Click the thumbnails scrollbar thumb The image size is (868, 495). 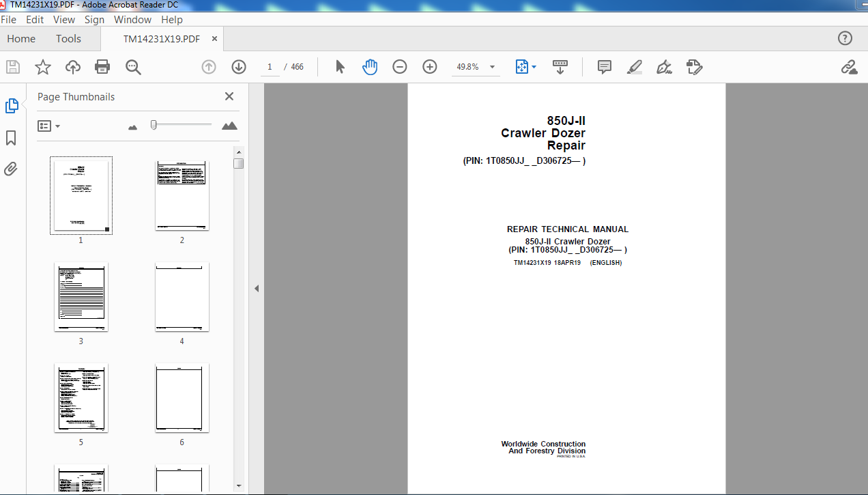click(x=238, y=163)
